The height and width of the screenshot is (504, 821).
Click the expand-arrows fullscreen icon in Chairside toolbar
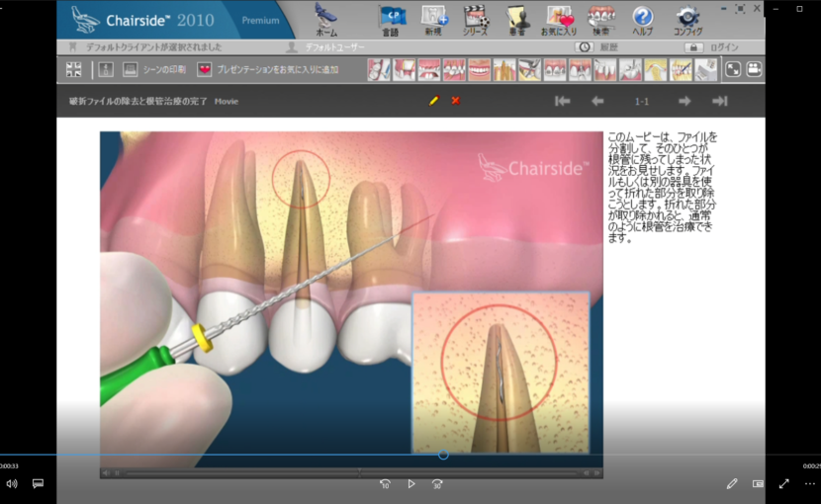click(x=733, y=69)
